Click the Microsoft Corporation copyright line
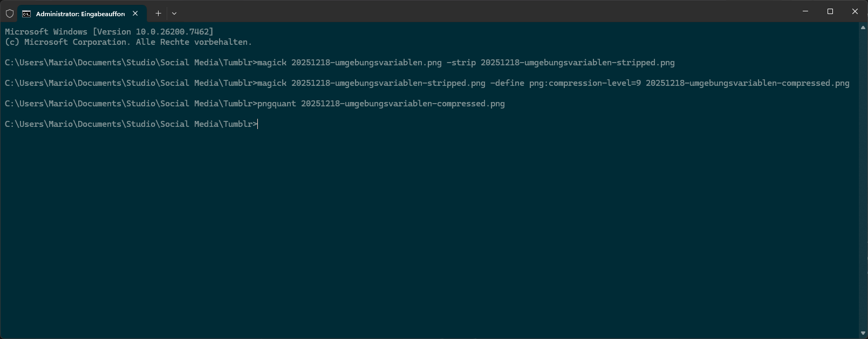The height and width of the screenshot is (339, 868). 128,42
